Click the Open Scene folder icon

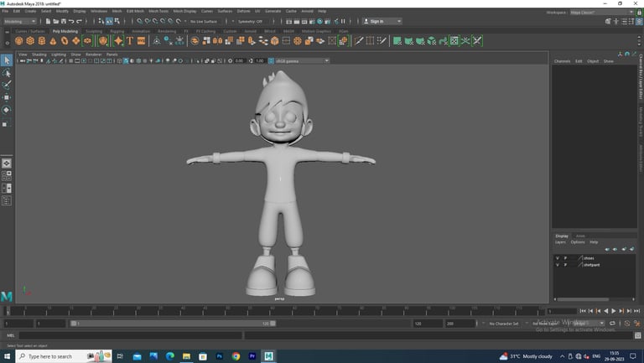56,21
